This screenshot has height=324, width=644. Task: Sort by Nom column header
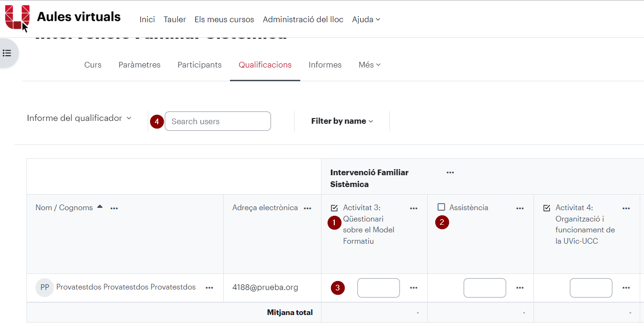[x=43, y=208]
